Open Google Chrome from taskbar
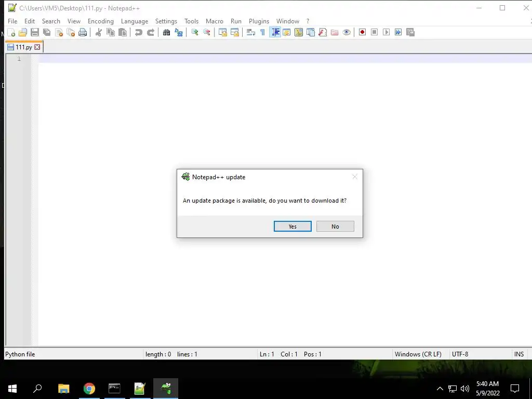The image size is (532, 399). 89,389
